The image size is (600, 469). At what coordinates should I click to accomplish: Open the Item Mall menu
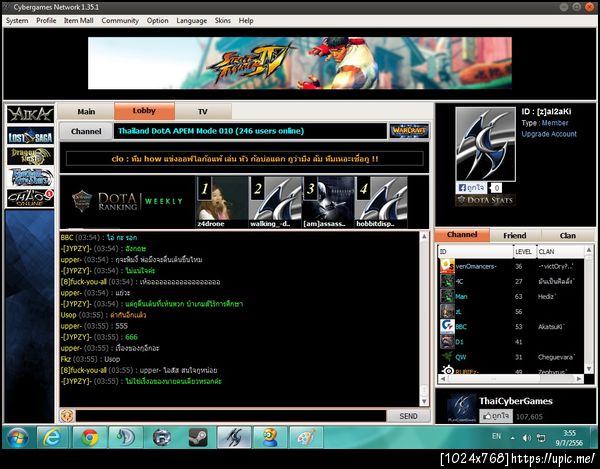(78, 21)
